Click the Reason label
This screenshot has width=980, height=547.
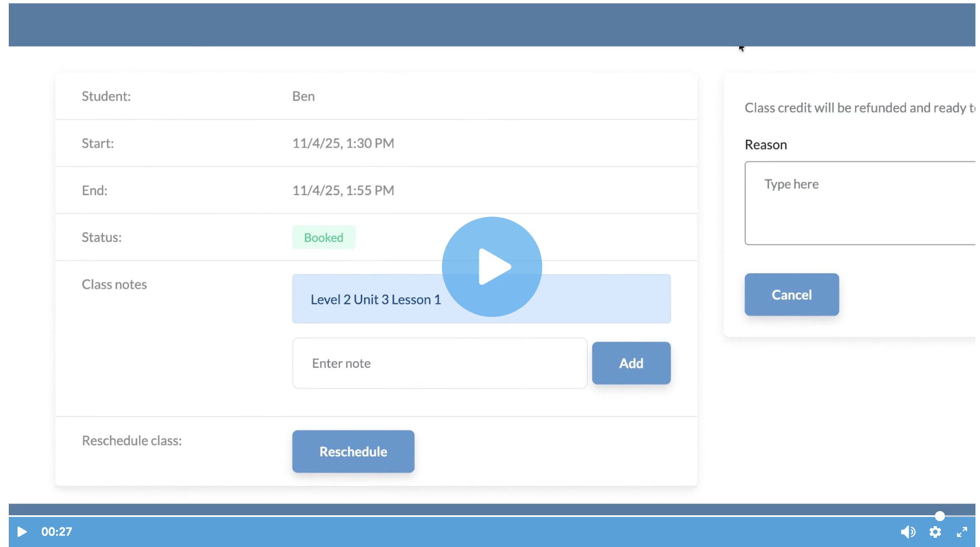pyautogui.click(x=766, y=145)
